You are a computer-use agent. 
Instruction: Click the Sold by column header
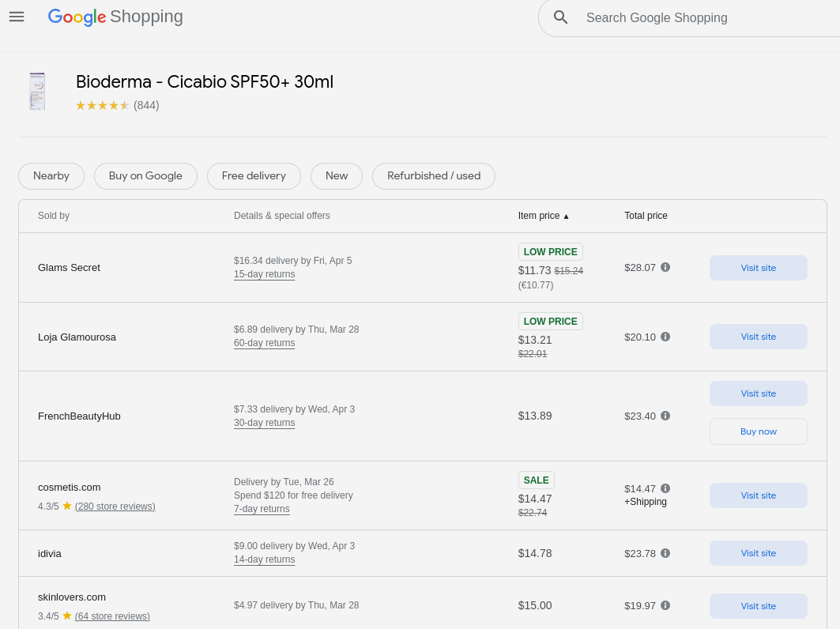click(54, 216)
